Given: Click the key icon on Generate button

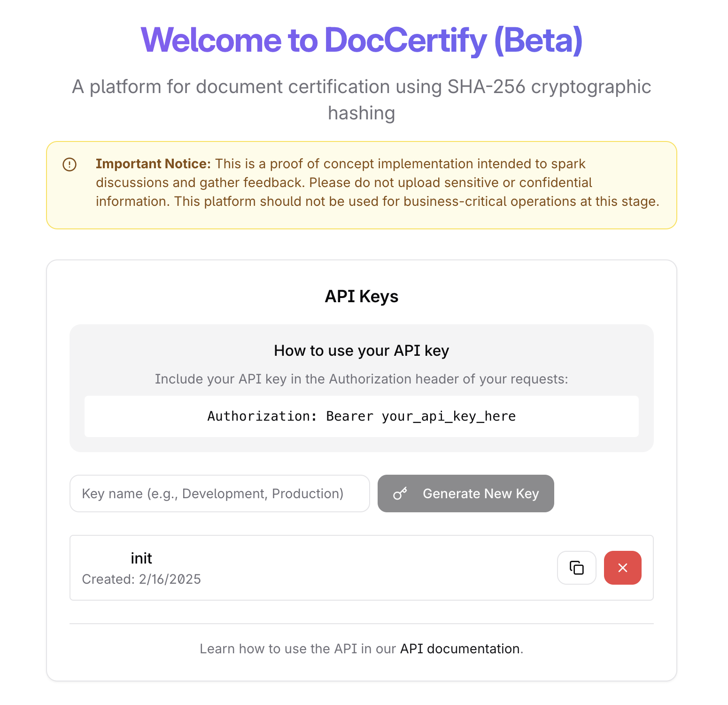Looking at the screenshot, I should tap(400, 493).
